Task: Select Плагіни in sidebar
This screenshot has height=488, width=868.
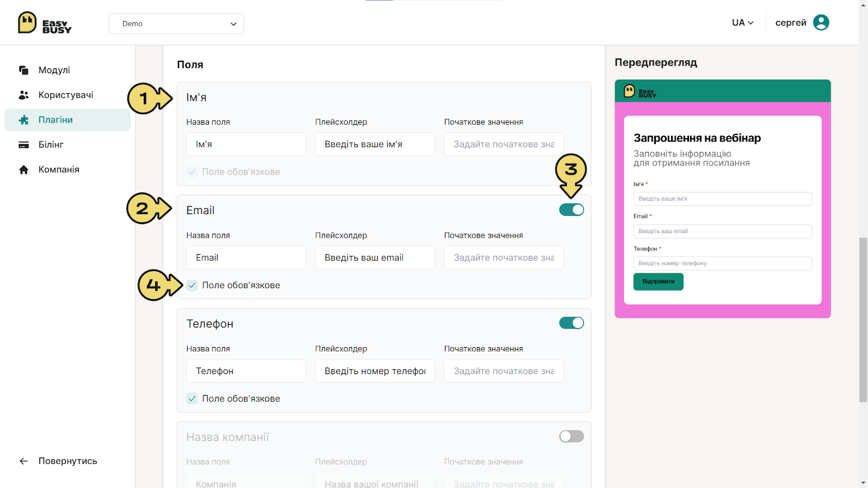Action: (67, 120)
